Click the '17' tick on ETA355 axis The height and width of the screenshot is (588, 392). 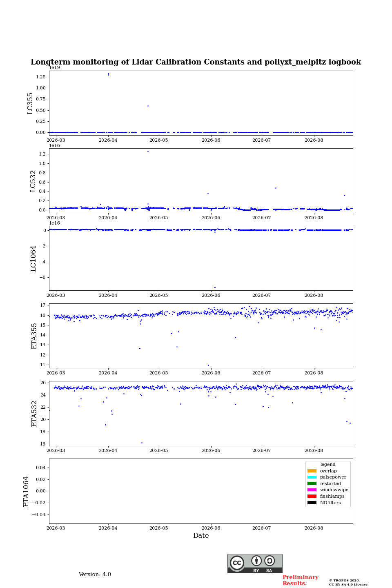point(43,305)
